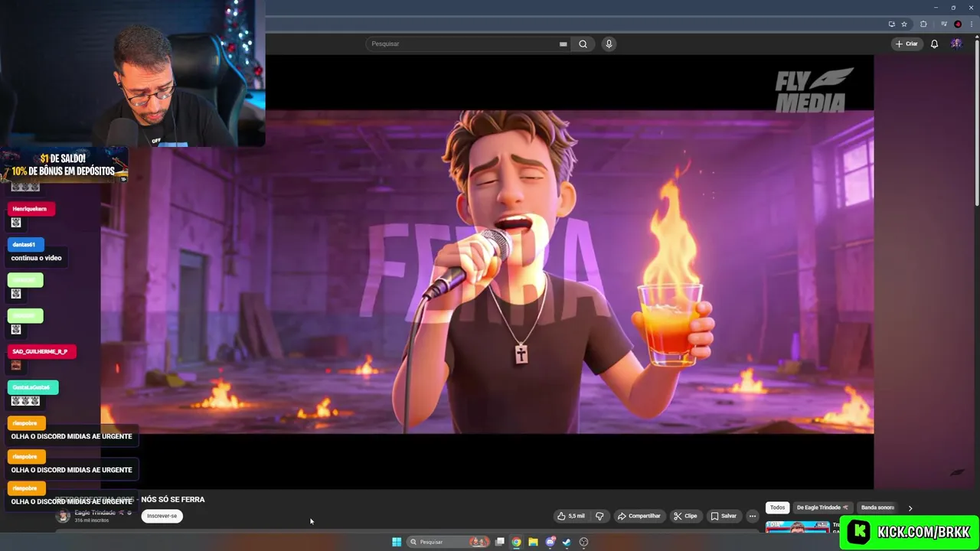Click the Criar button

(x=906, y=44)
